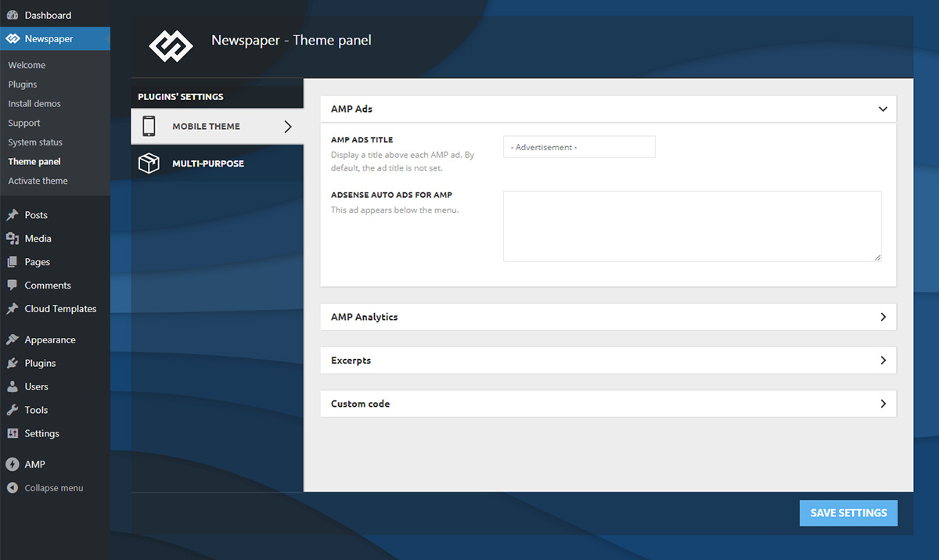Click the Newspaper logo icon in sidebar
Image resolution: width=939 pixels, height=560 pixels.
[13, 38]
